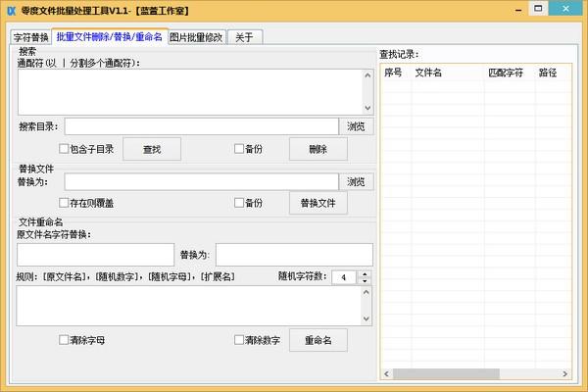
Task: Toggle the 清除字母 checkbox
Action: (65, 340)
